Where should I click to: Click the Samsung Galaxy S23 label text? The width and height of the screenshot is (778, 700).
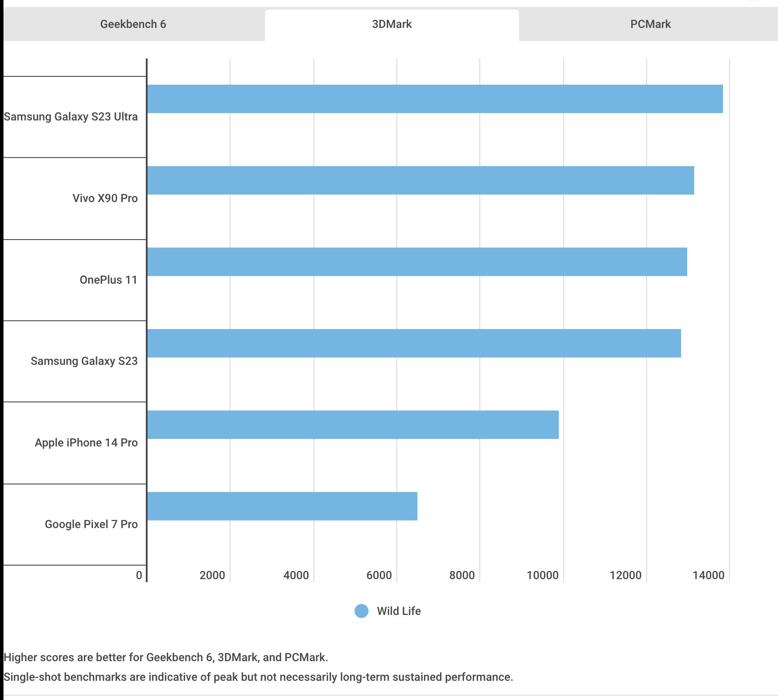[84, 361]
